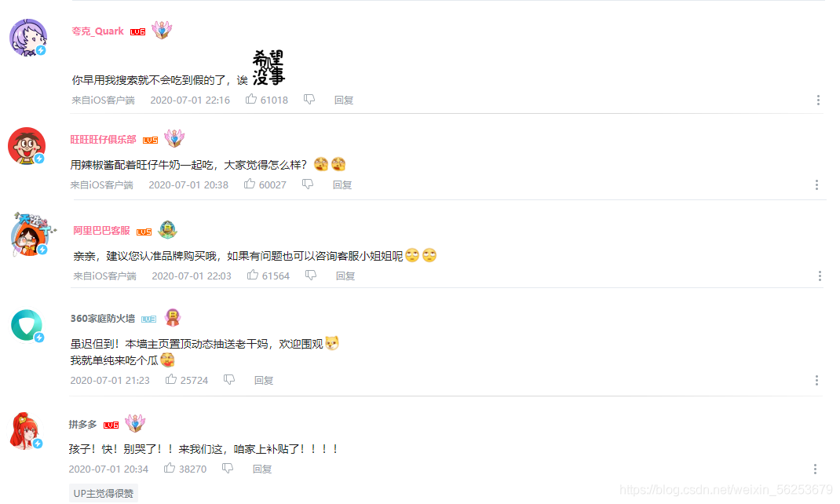Open more options for 夸克_Quark comment

818,100
